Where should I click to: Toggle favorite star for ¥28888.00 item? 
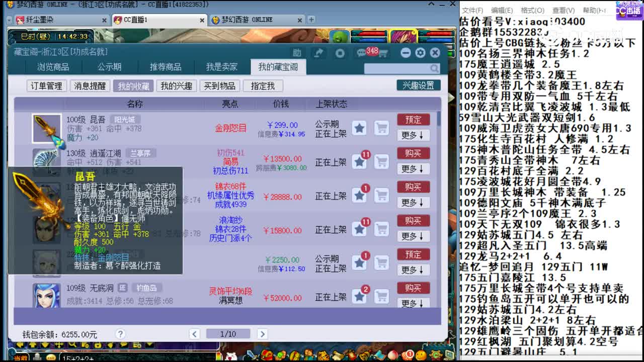359,196
